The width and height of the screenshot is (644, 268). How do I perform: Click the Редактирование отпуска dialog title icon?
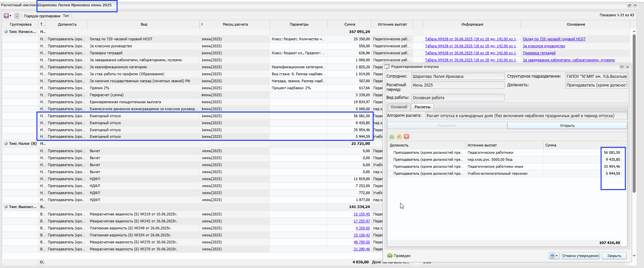point(387,67)
